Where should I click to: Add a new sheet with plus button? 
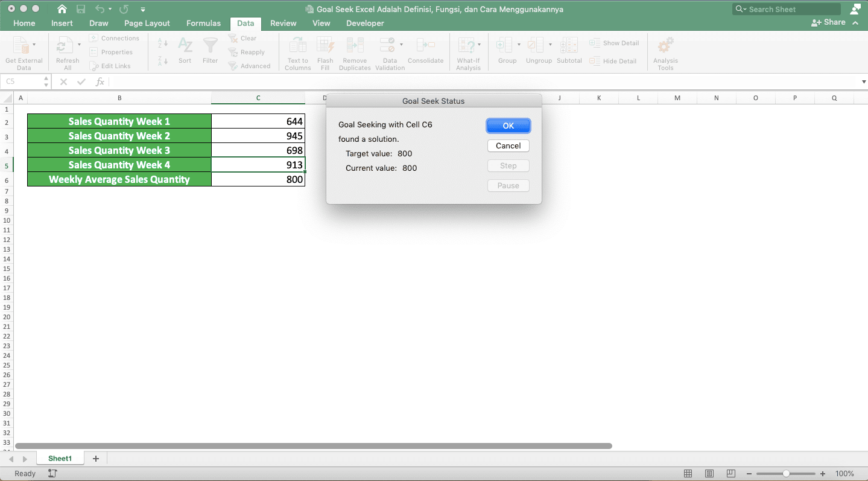[95, 459]
